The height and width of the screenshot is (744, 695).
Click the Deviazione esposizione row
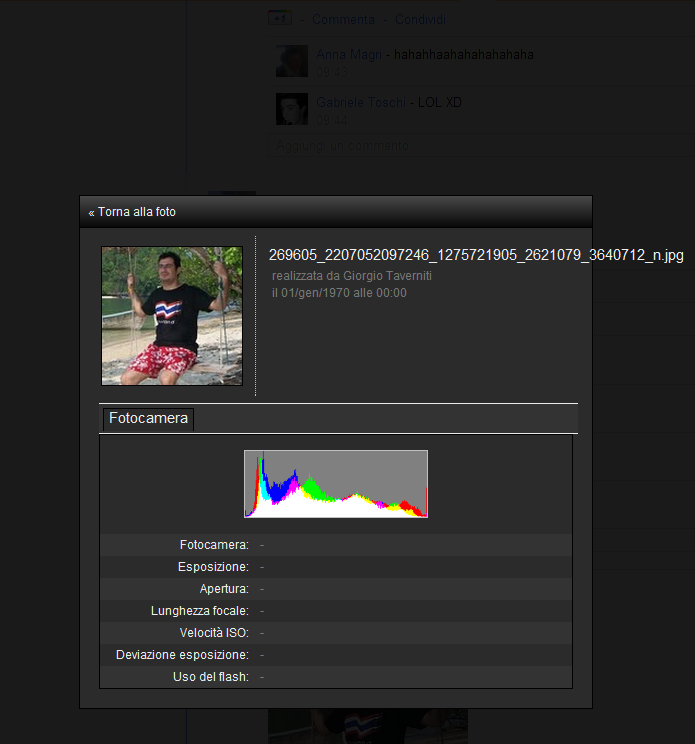pyautogui.click(x=335, y=655)
